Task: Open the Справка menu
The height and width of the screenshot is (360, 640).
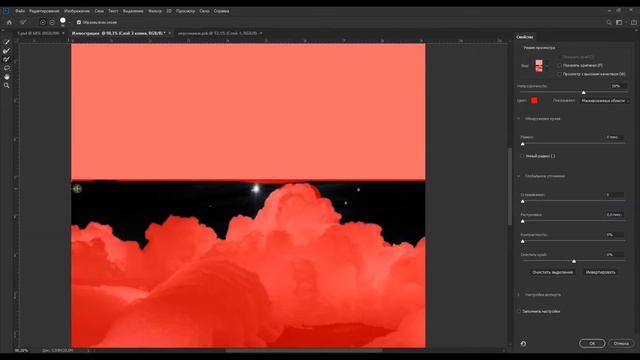Action: point(221,11)
